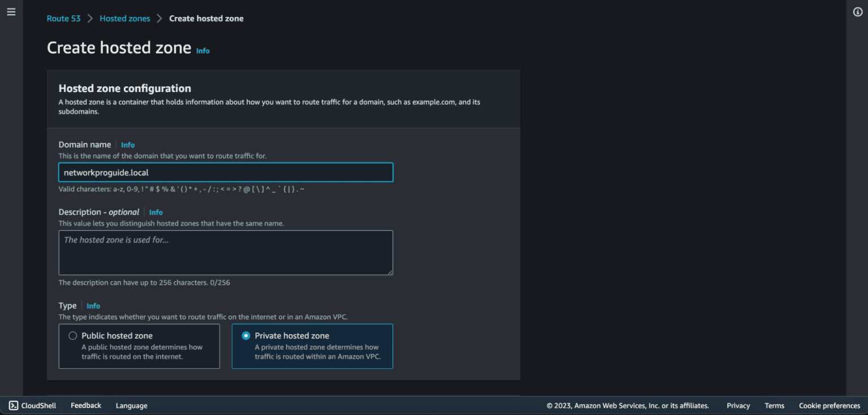Select the Public hosted zone radio button

click(73, 335)
